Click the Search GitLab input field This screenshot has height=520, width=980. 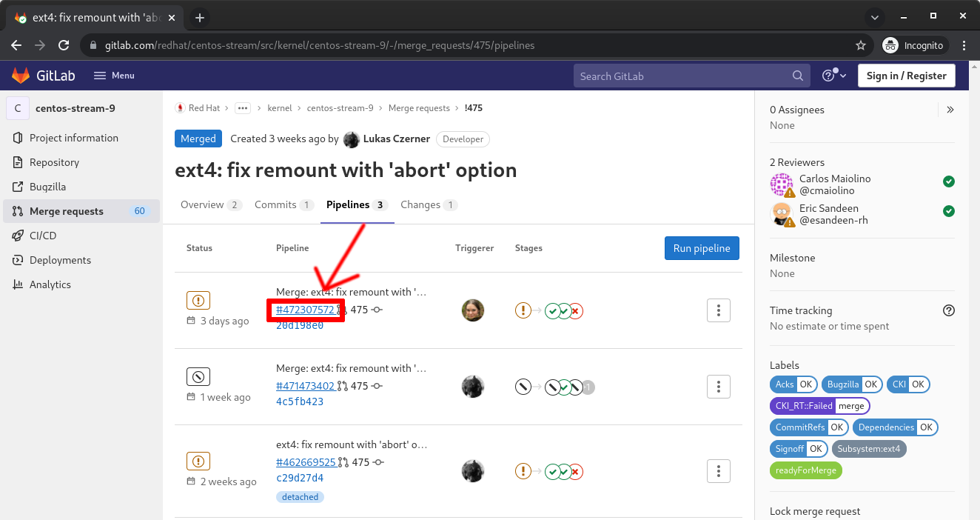[x=681, y=76]
